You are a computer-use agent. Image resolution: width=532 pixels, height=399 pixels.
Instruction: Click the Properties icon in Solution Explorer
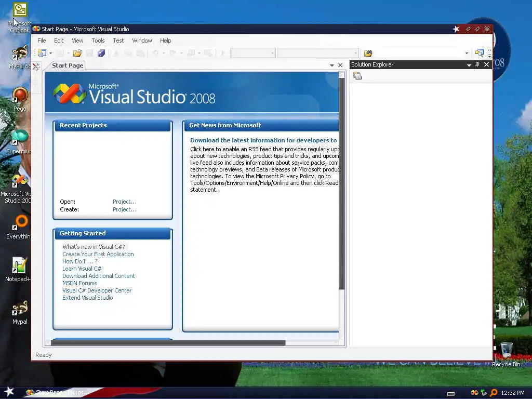pyautogui.click(x=357, y=76)
